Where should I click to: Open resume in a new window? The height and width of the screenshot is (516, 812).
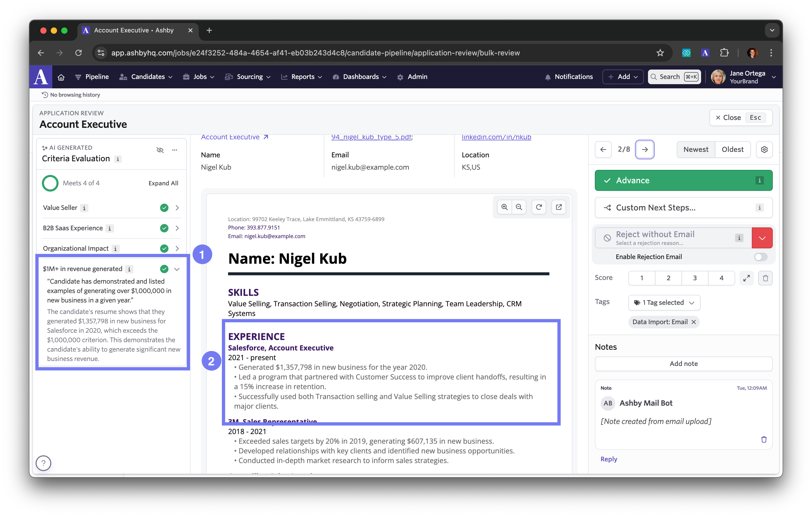559,207
